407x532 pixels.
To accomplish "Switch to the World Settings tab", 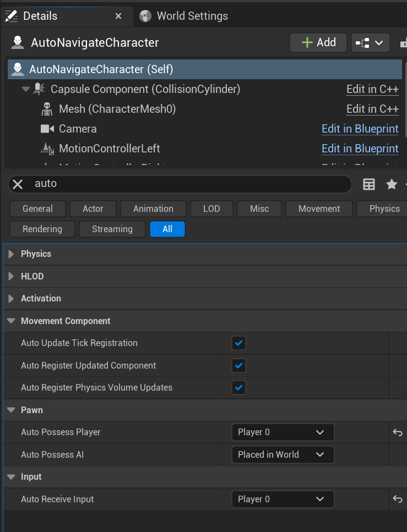I will click(x=192, y=16).
